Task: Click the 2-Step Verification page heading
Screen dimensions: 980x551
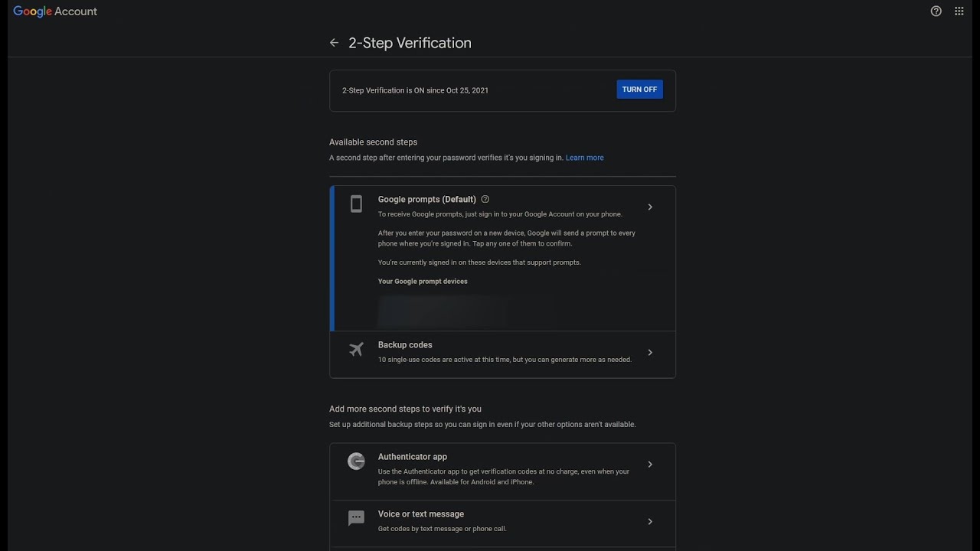Action: point(410,43)
